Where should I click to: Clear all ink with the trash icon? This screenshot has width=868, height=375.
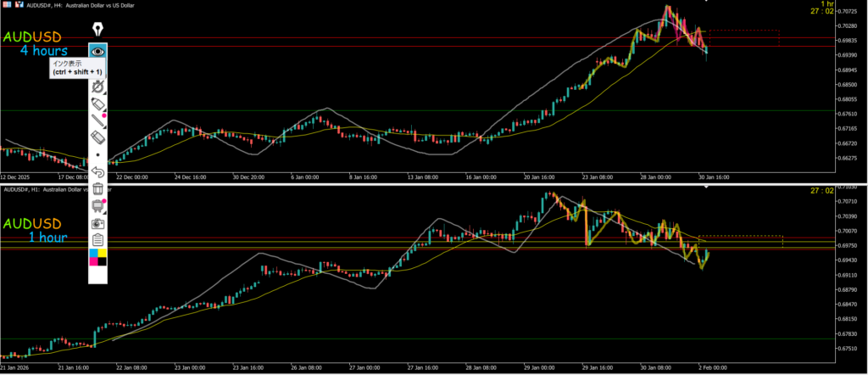(x=98, y=189)
